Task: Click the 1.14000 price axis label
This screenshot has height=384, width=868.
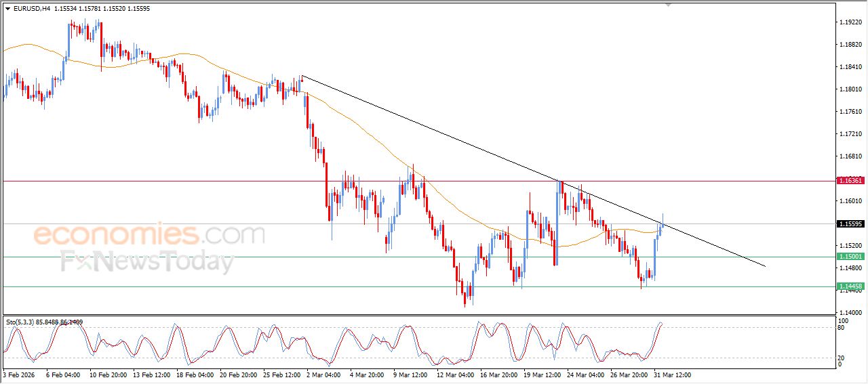Action: point(850,312)
